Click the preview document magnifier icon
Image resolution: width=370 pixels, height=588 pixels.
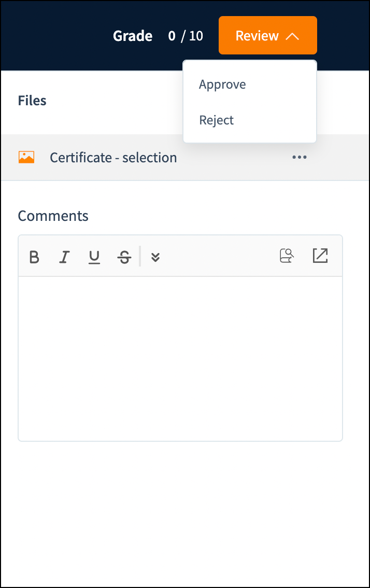coord(287,256)
